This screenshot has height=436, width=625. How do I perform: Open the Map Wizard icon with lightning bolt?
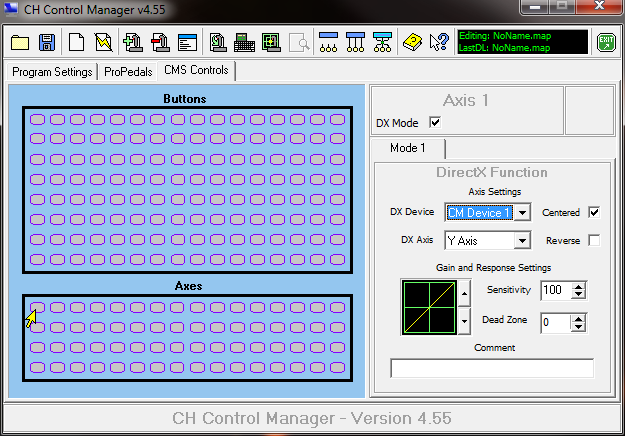tap(104, 42)
